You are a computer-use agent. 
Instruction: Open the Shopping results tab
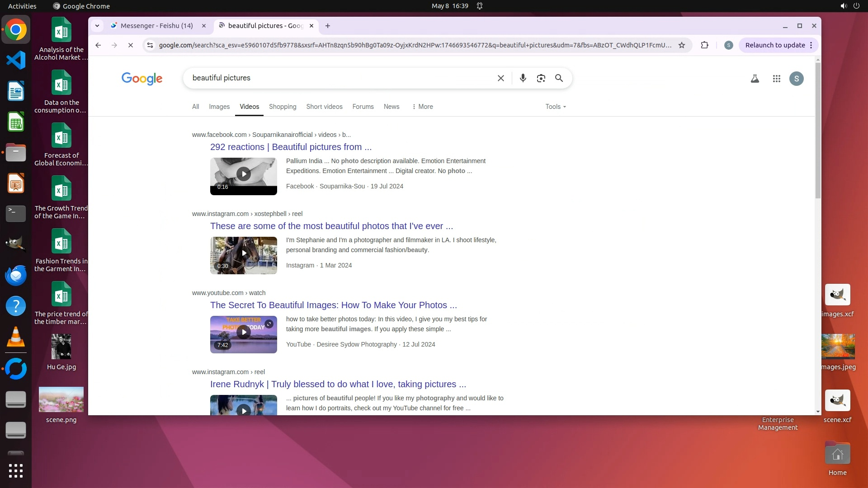(x=283, y=107)
